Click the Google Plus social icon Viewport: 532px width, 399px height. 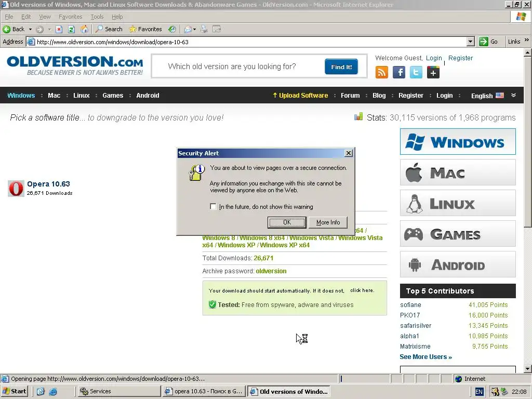point(433,72)
